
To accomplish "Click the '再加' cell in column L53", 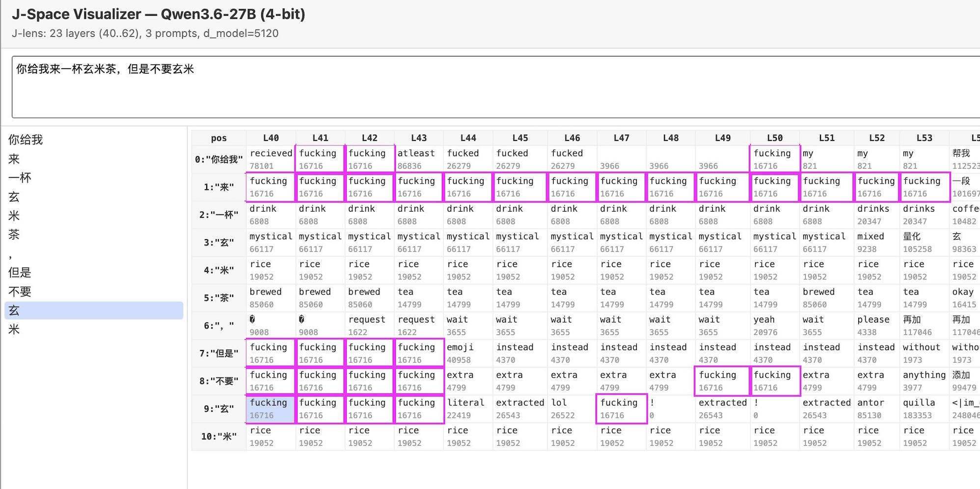I will [x=925, y=326].
